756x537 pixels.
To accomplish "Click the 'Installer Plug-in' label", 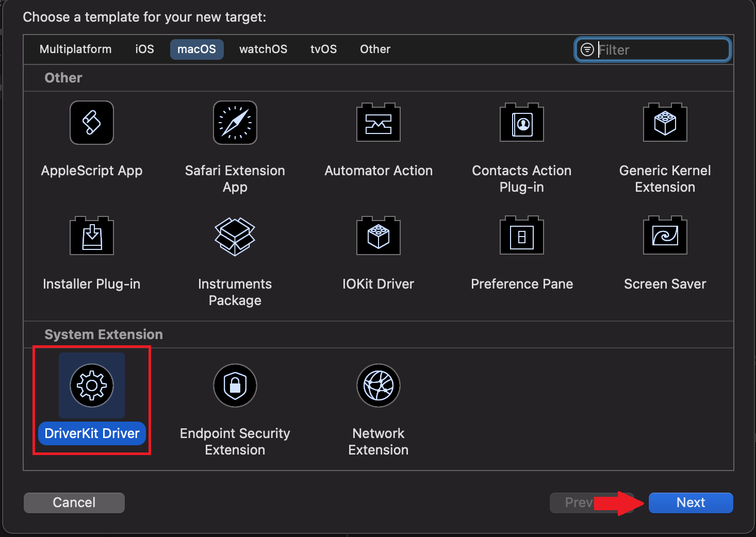I will point(92,284).
